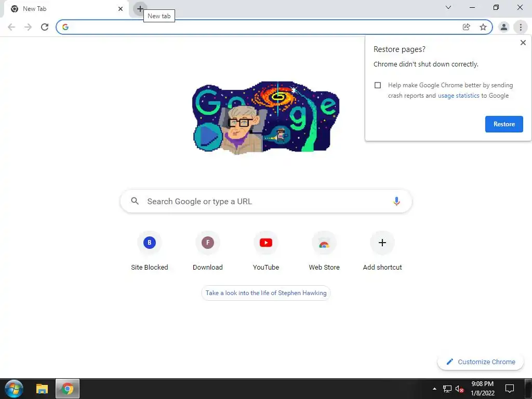Screen dimensions: 532x399
Task: Open the network status tray icon
Action: pyautogui.click(x=447, y=389)
